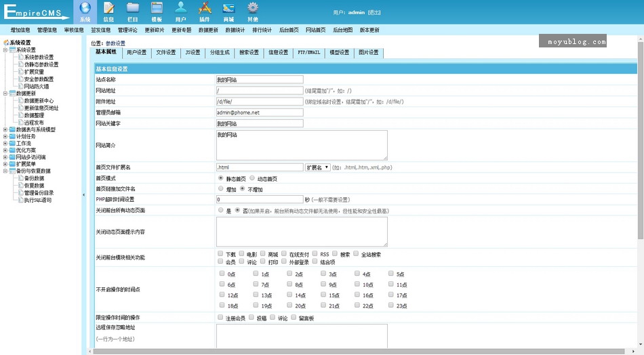Focus the 管理员邮箱 input containing admin@phome.net
644x355 pixels.
pyautogui.click(x=260, y=112)
